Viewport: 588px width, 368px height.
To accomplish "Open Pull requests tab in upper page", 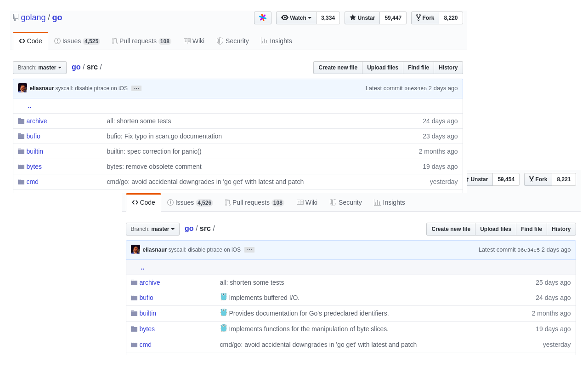I will coord(141,41).
